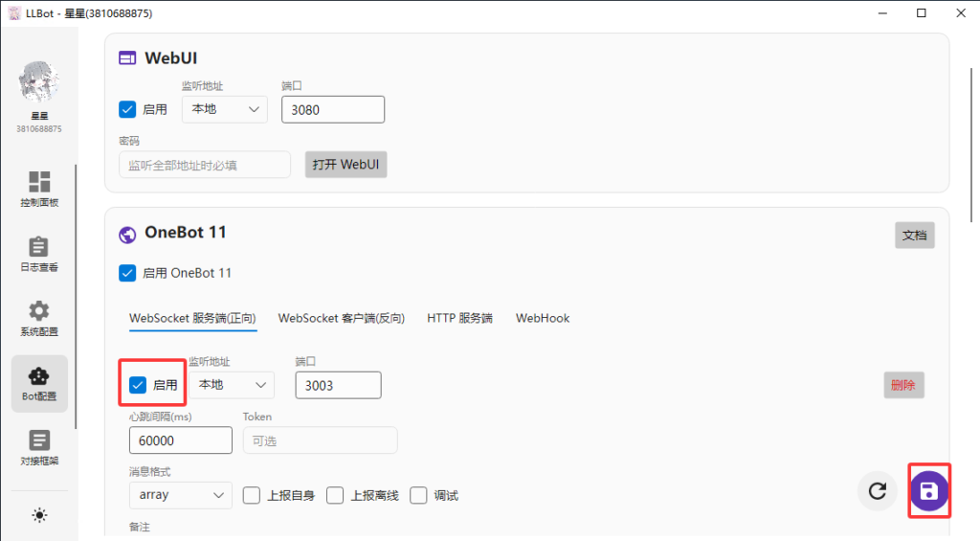Click the red 删除 delete button
The width and height of the screenshot is (980, 541).
coord(903,385)
